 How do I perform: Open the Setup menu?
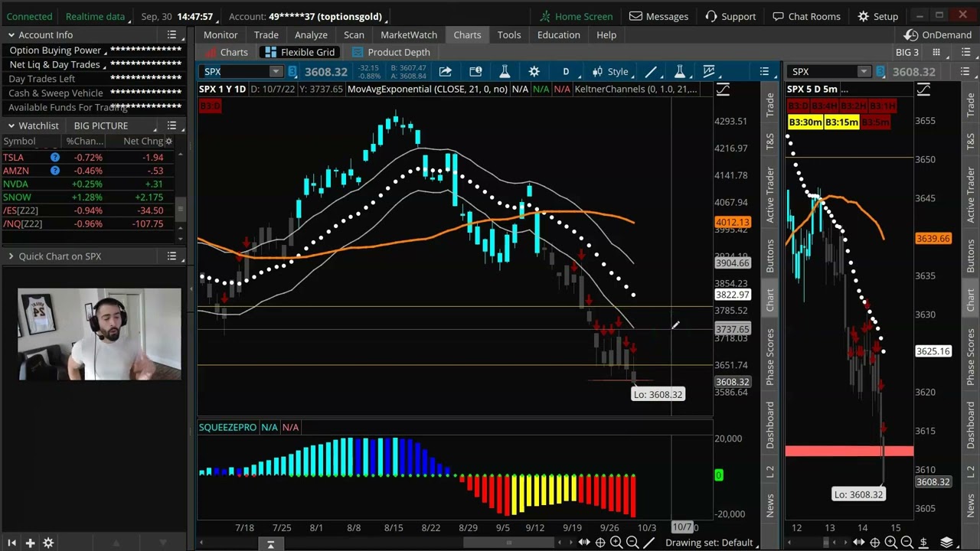pyautogui.click(x=877, y=16)
